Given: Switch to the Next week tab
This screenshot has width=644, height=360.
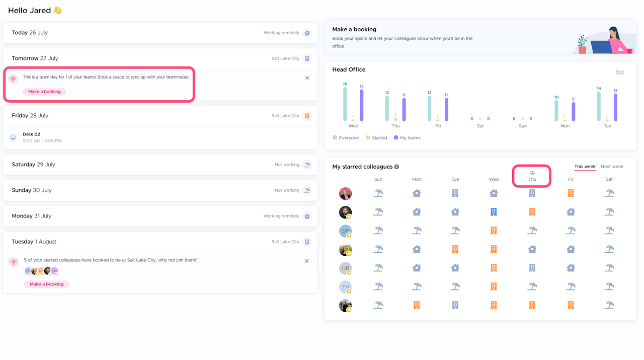Looking at the screenshot, I should click(612, 167).
